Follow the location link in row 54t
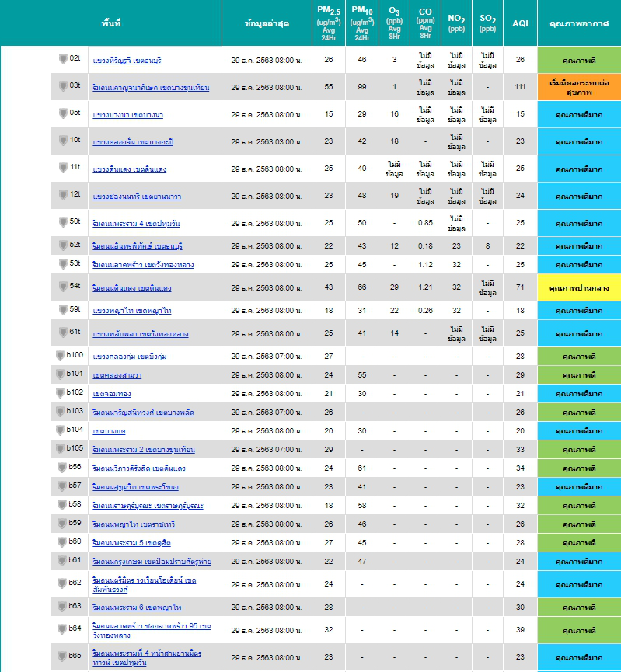This screenshot has width=621, height=672. click(x=131, y=288)
